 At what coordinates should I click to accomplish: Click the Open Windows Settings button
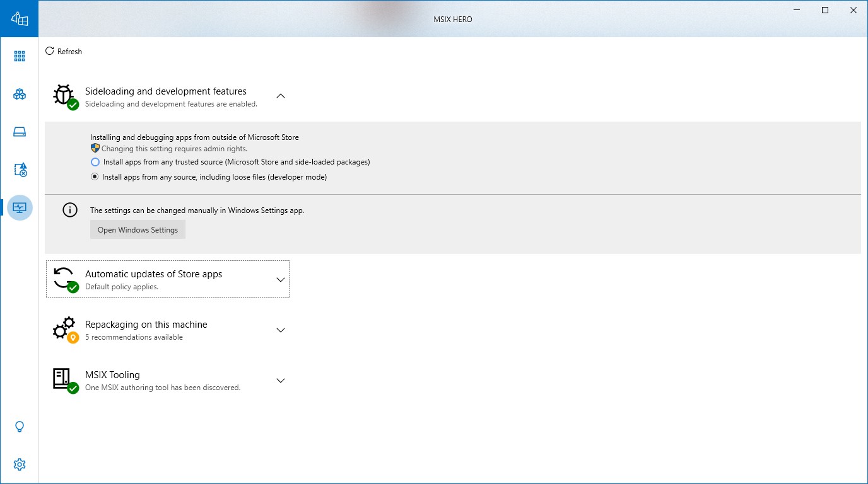[x=138, y=229]
